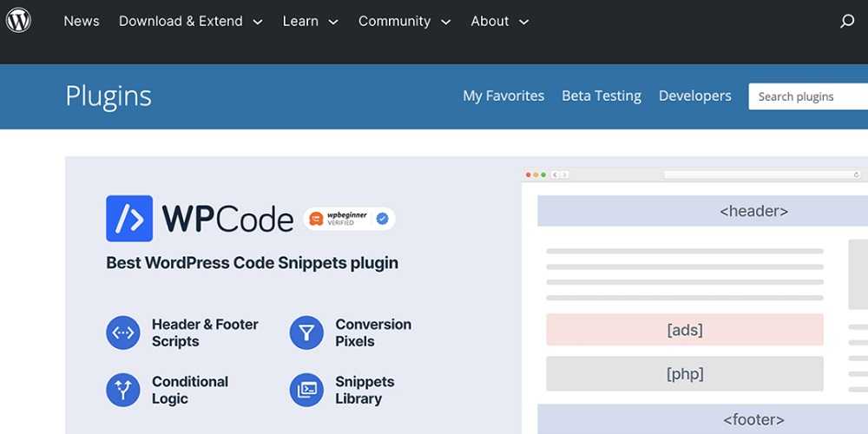Open the Beta Testing link
The image size is (868, 434).
[x=602, y=95]
